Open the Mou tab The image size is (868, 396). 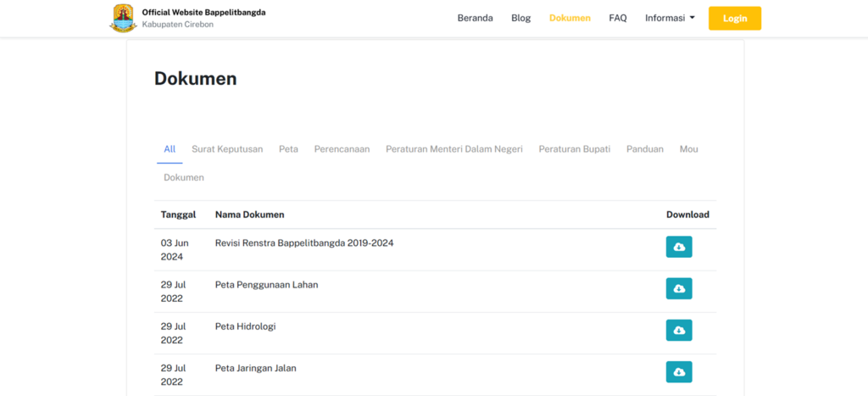(x=688, y=149)
